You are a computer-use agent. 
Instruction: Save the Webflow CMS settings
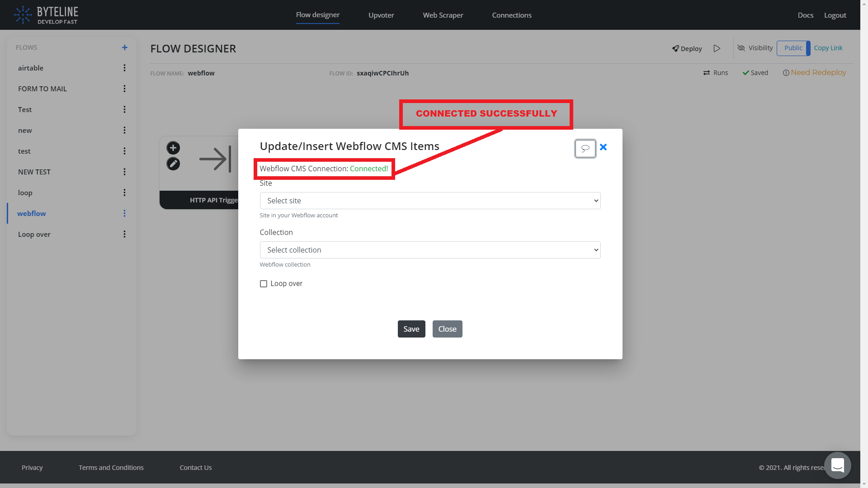tap(411, 329)
